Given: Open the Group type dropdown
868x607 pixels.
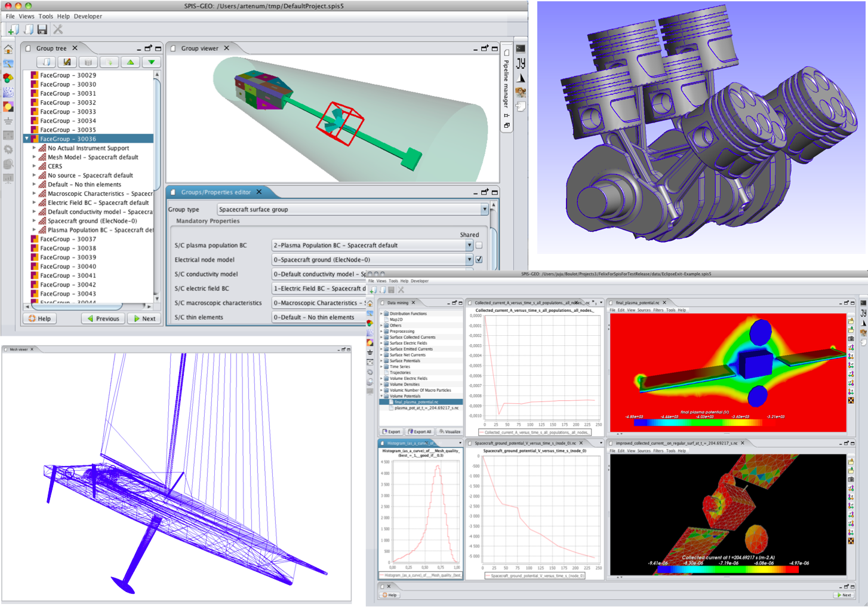Looking at the screenshot, I should coord(484,210).
